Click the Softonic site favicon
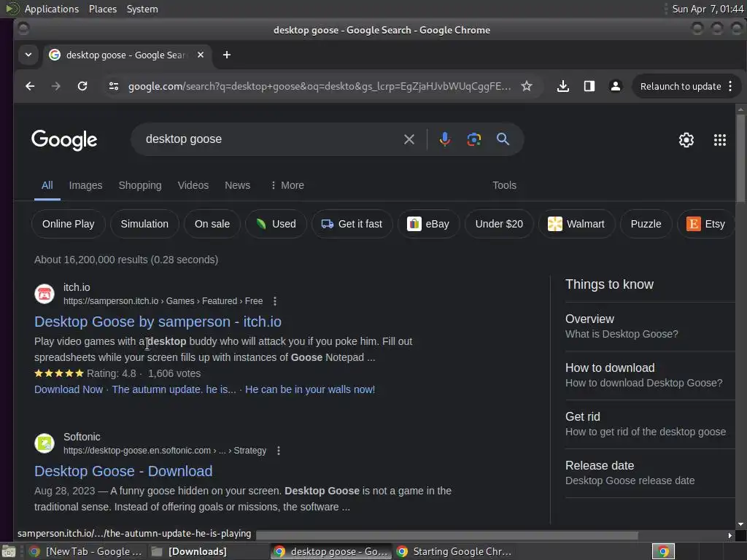The height and width of the screenshot is (560, 747). click(x=44, y=443)
